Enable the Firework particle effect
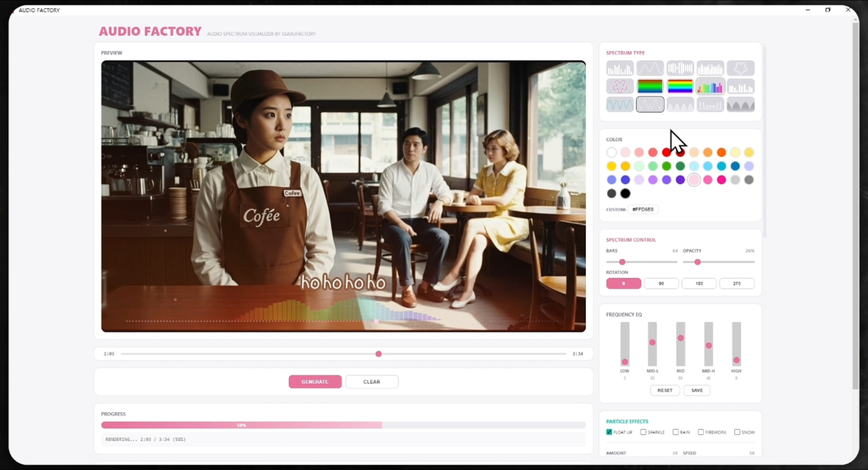This screenshot has height=470, width=868. pos(700,432)
